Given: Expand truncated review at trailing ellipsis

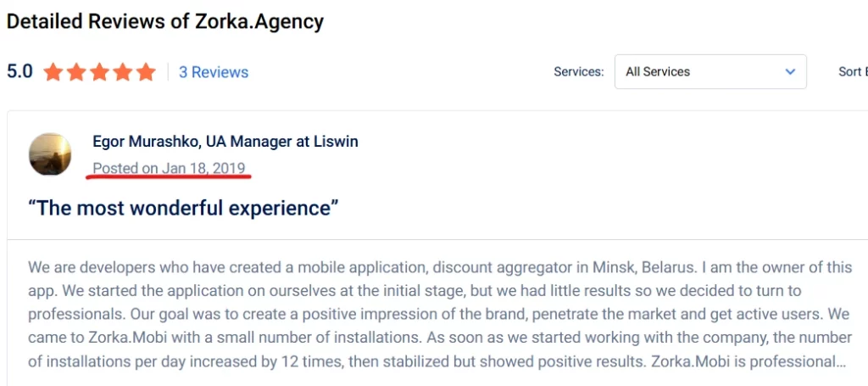Looking at the screenshot, I should point(842,362).
